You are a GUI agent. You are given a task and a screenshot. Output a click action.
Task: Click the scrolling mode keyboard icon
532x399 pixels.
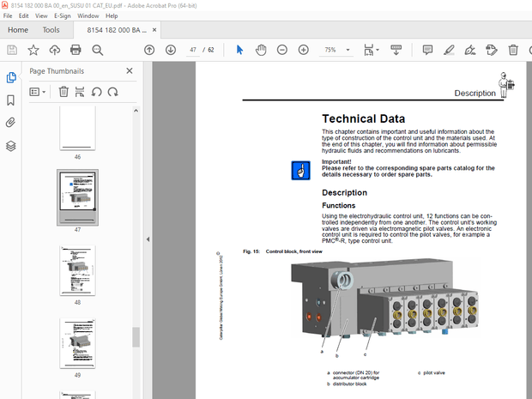click(396, 51)
